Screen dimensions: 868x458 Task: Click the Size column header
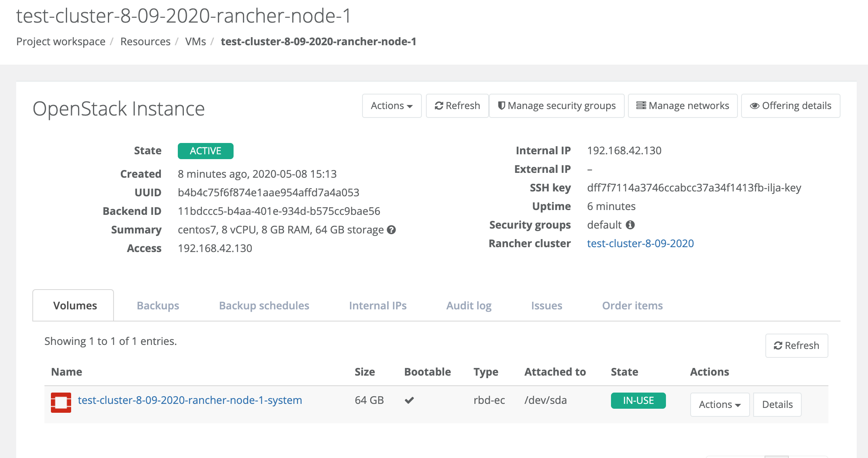coord(365,372)
